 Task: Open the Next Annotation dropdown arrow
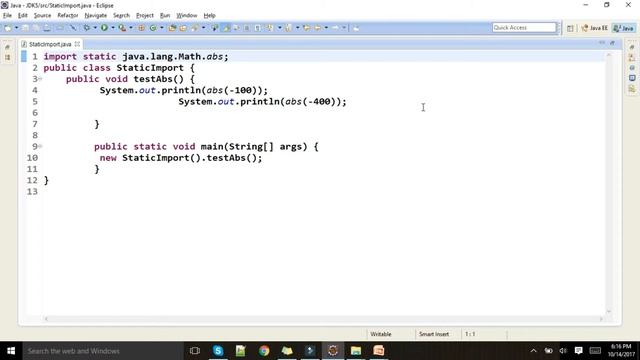[x=280, y=28]
